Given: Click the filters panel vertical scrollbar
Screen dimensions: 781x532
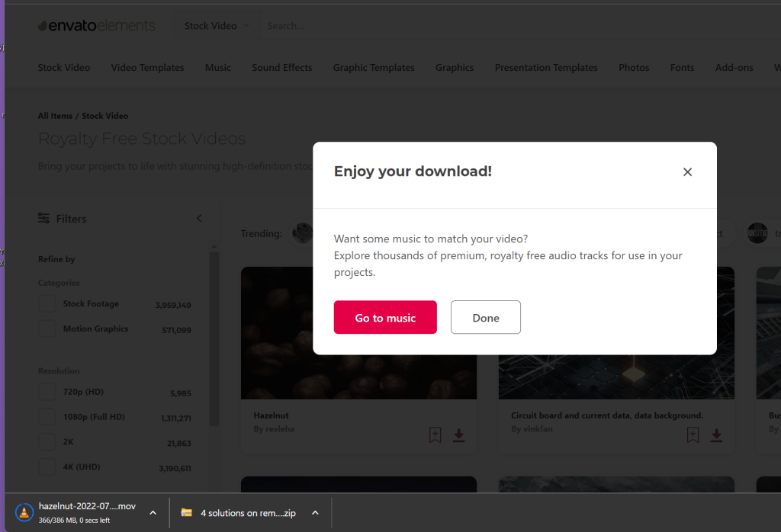Looking at the screenshot, I should (214, 338).
